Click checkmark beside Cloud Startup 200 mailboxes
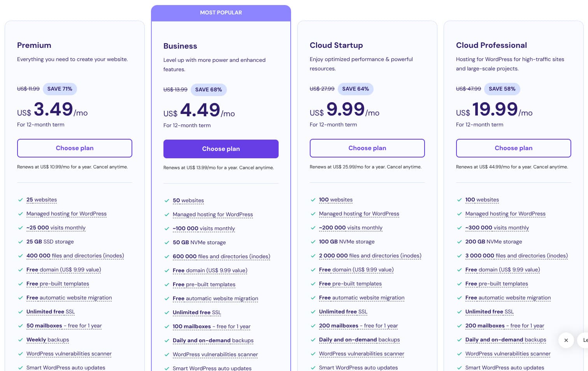 tap(313, 326)
